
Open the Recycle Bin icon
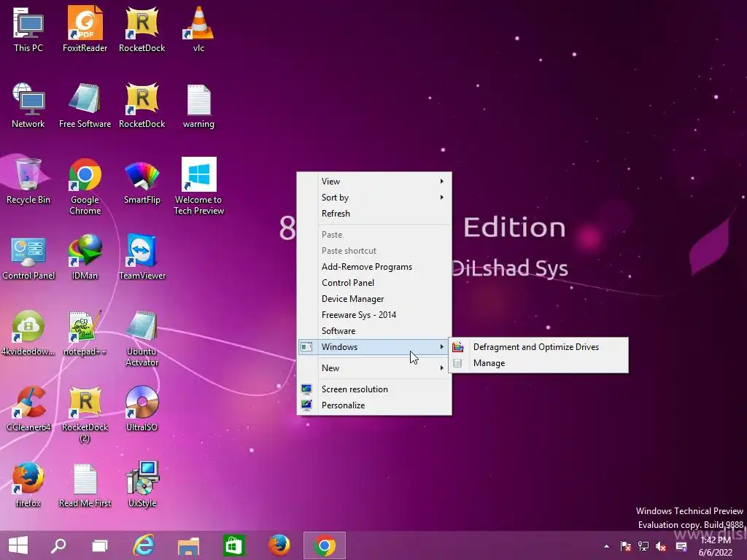28,181
